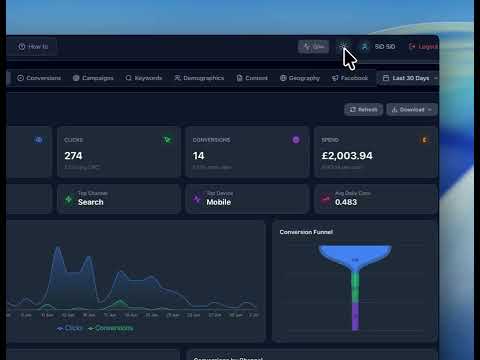Click the SID SID username
Screen dimensions: 480x360
[x=385, y=47]
